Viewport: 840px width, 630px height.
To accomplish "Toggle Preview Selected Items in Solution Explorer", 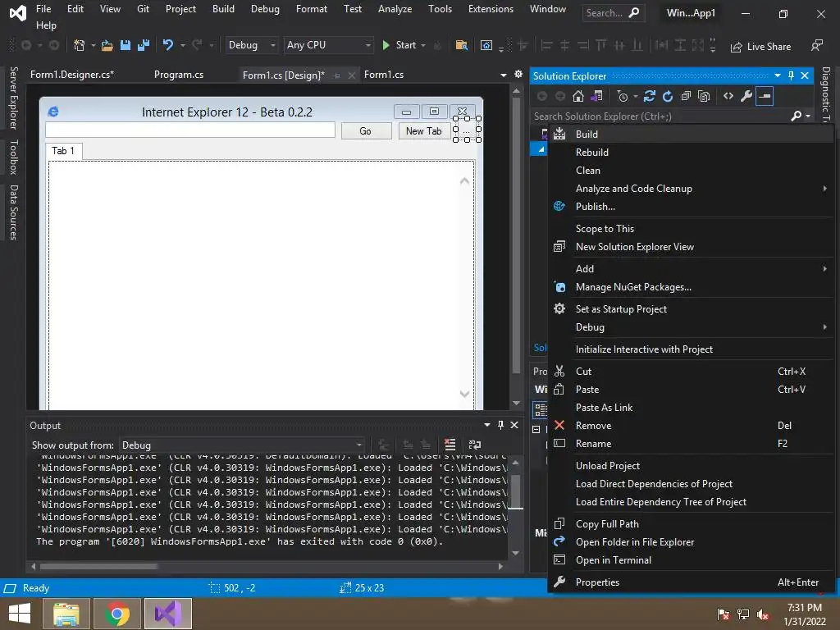I will (765, 97).
